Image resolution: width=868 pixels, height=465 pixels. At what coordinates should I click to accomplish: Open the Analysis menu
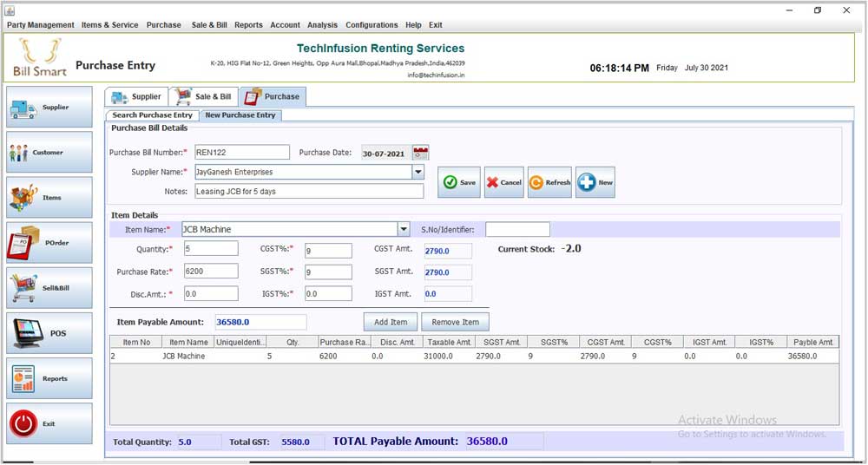pyautogui.click(x=322, y=25)
